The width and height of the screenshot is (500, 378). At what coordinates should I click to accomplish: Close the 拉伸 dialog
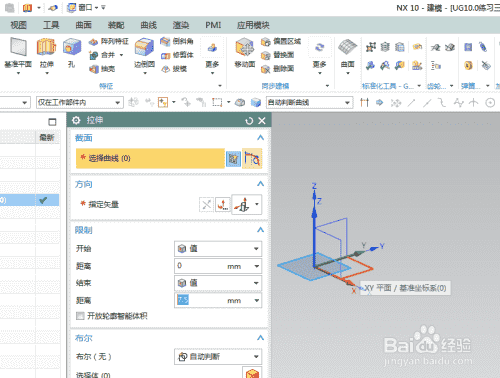pos(262,121)
